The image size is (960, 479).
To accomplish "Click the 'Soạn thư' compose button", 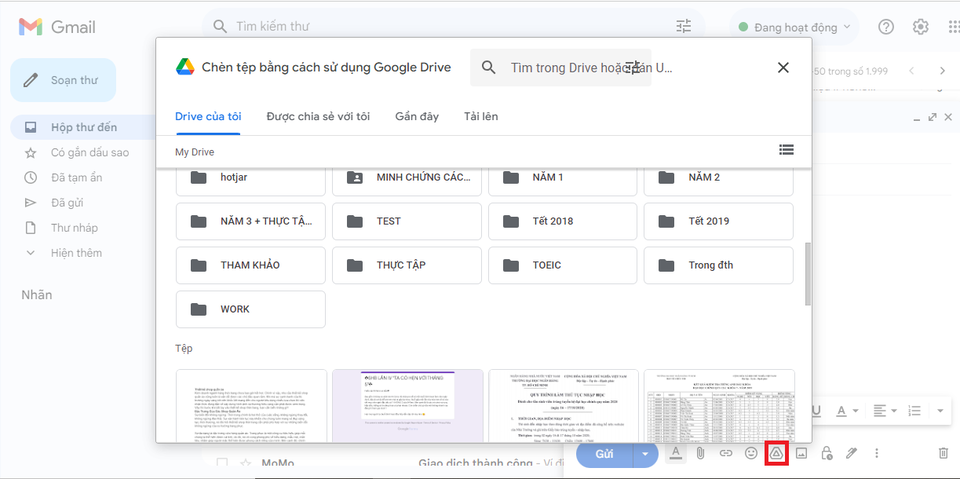I will [x=63, y=80].
